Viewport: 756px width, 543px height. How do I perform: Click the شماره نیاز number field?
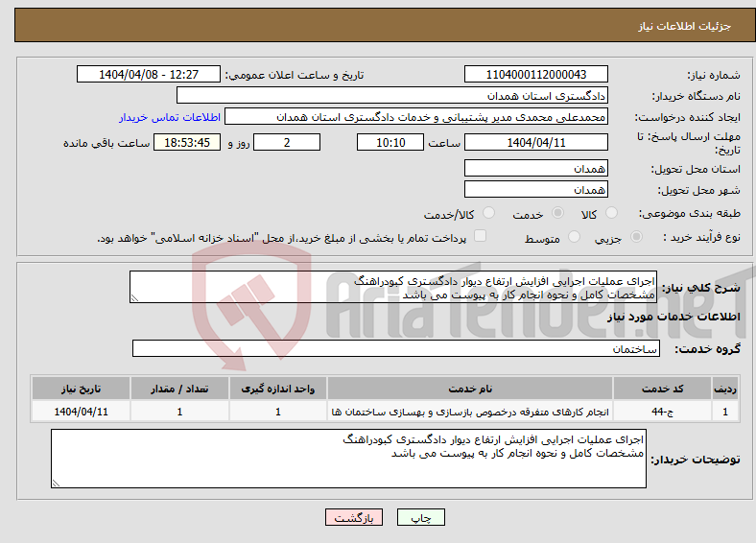pos(536,74)
